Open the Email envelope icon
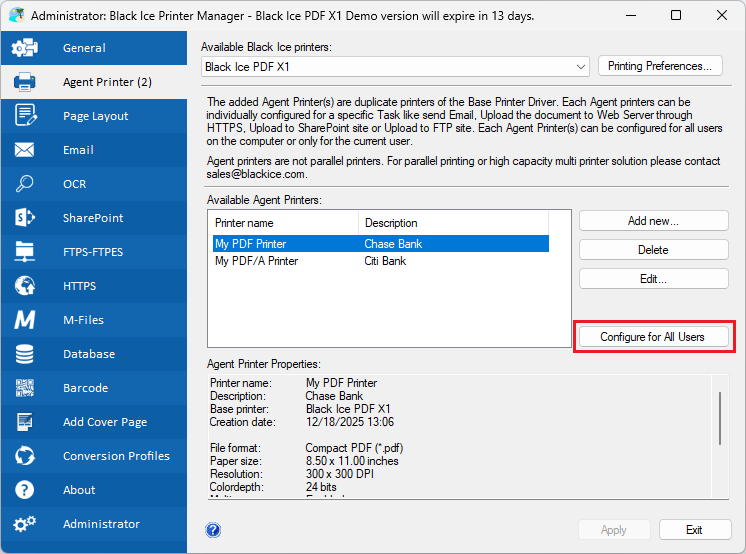 pos(25,150)
